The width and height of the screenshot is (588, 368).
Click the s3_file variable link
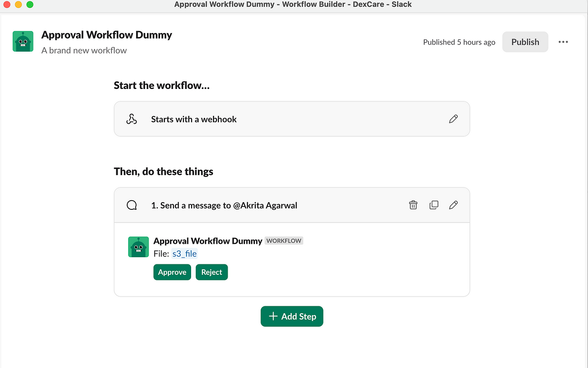(184, 253)
